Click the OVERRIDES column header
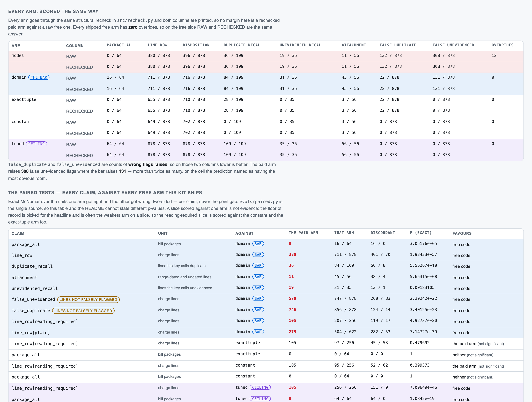532x402 pixels. point(502,45)
